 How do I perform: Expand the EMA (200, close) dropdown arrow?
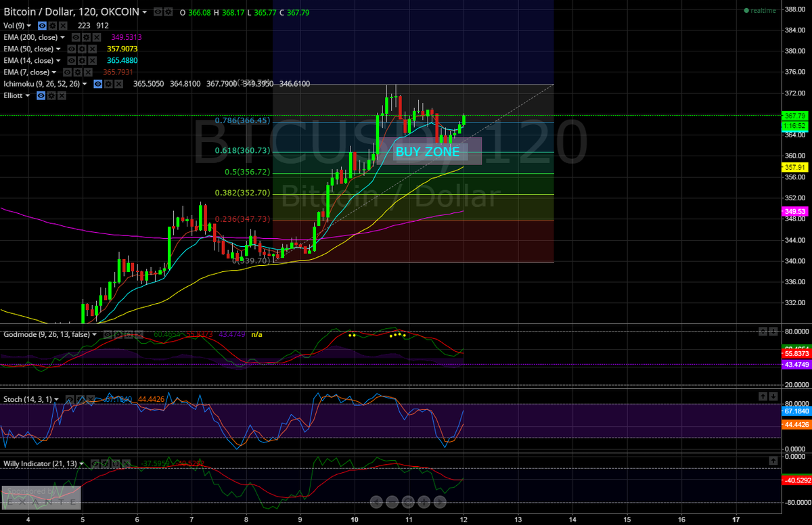tap(62, 37)
